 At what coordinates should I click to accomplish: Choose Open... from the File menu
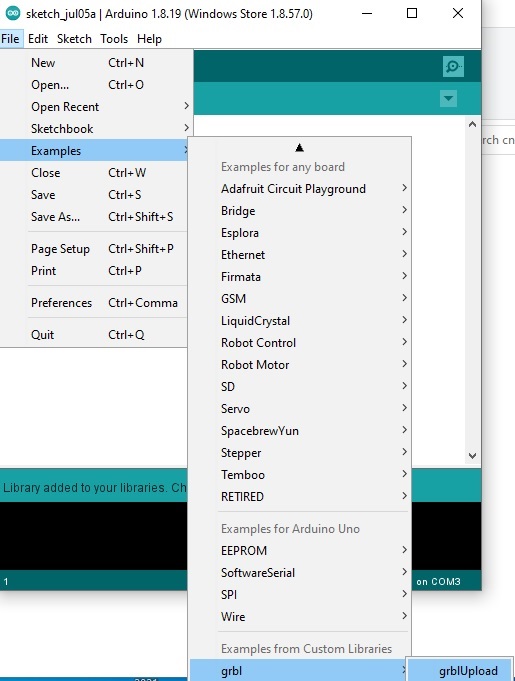[x=96, y=85]
